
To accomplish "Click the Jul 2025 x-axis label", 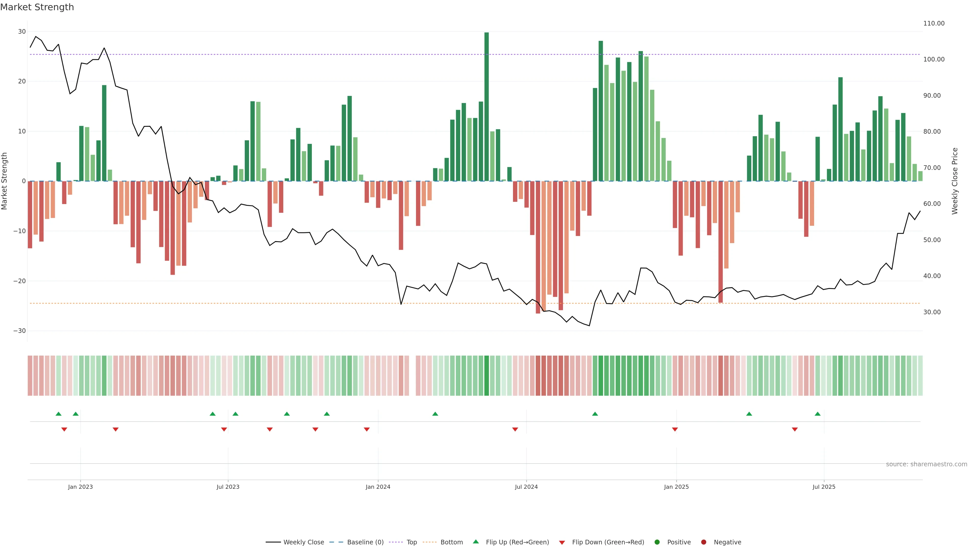I will (824, 487).
